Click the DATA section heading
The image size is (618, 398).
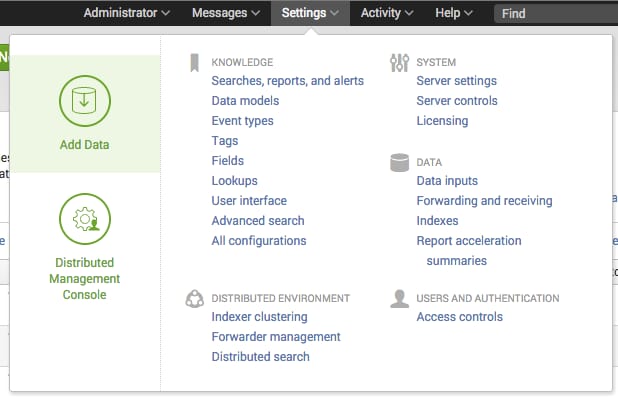pos(429,163)
